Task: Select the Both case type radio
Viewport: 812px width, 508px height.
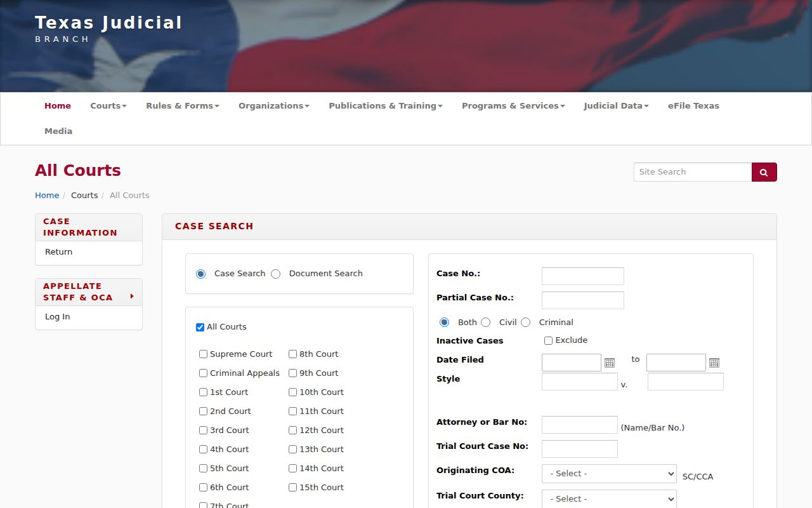Action: click(445, 323)
